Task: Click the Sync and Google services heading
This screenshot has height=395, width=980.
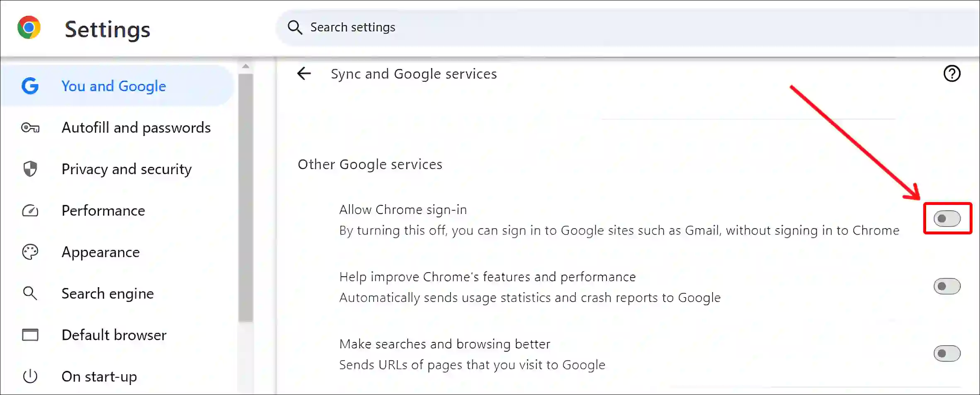Action: (414, 74)
